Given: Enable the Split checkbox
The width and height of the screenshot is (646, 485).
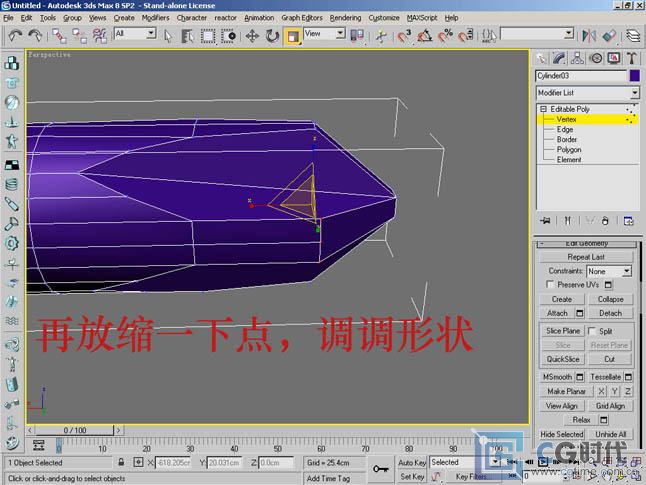Looking at the screenshot, I should point(592,331).
